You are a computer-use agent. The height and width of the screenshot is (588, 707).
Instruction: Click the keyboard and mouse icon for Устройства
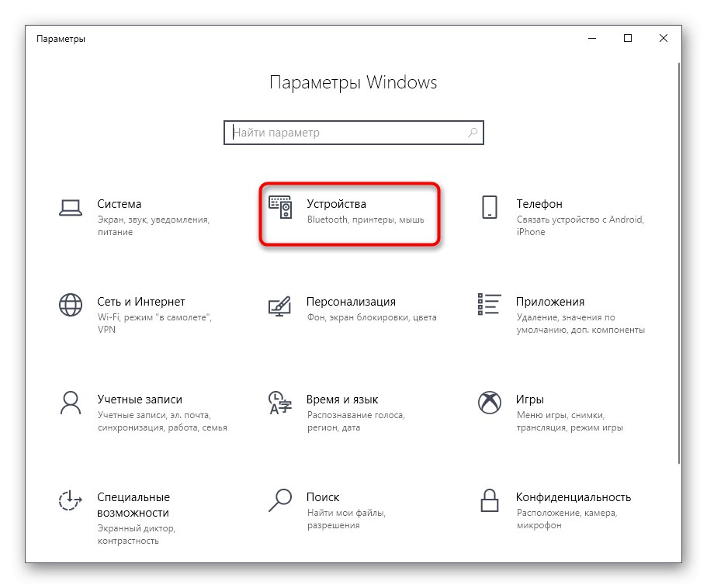tap(279, 208)
